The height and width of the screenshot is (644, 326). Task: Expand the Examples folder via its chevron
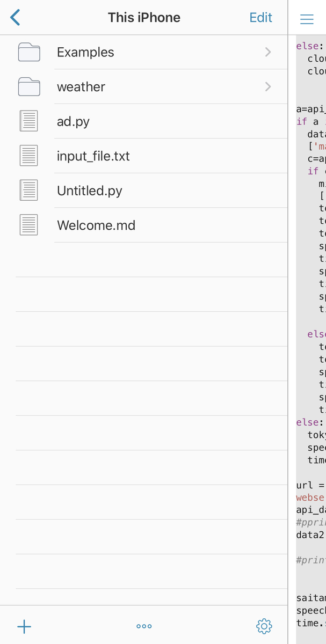click(x=267, y=52)
